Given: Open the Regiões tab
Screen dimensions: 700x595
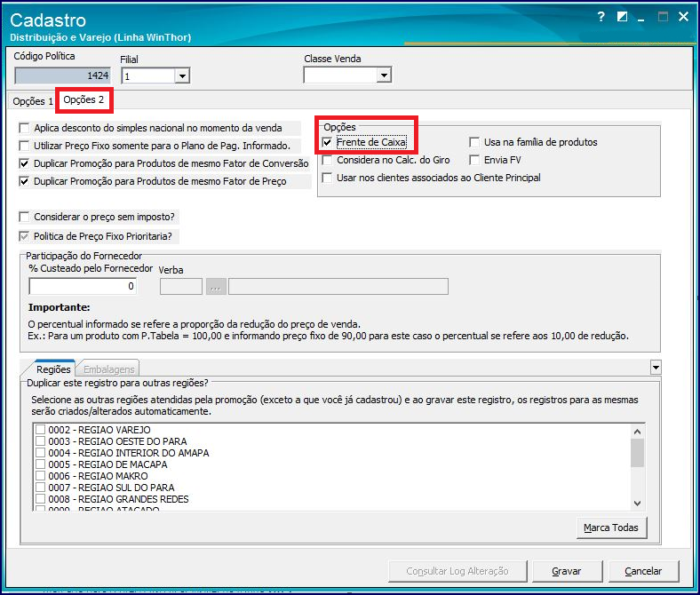Looking at the screenshot, I should point(53,369).
